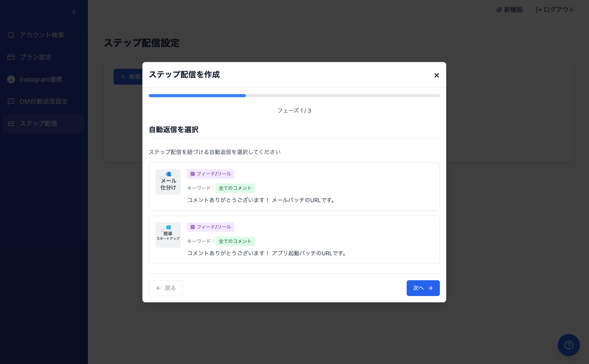Click the grid icon in first フィード/リール tag
This screenshot has height=364, width=589.
pos(192,174)
